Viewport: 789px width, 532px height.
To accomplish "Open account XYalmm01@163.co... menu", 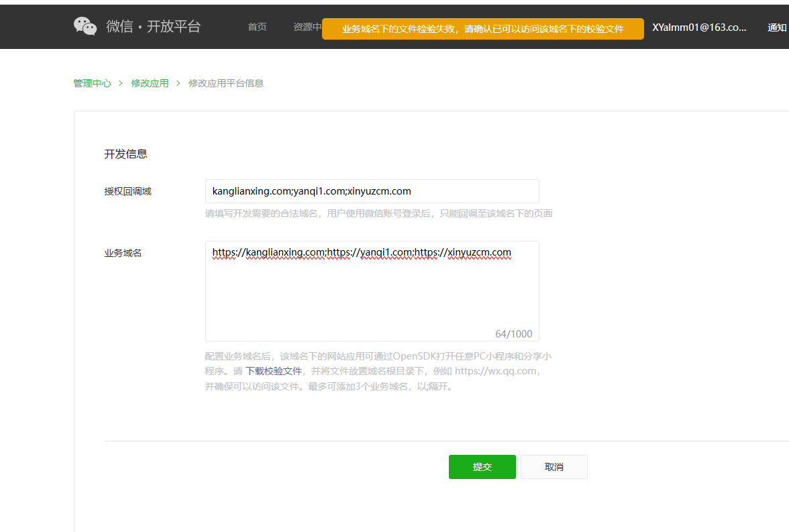I will (699, 28).
